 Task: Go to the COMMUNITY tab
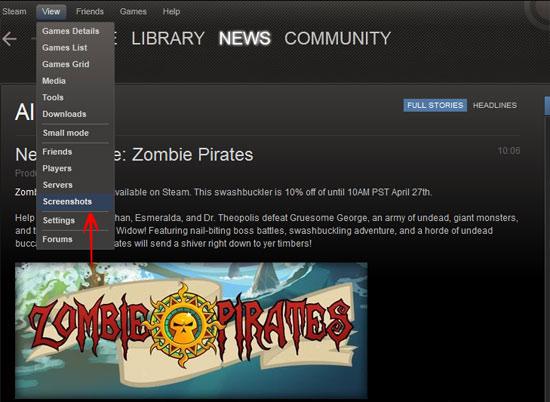(x=337, y=38)
